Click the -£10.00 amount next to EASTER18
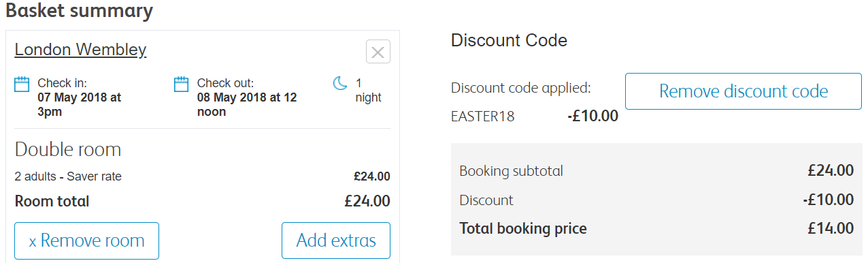 click(x=592, y=117)
